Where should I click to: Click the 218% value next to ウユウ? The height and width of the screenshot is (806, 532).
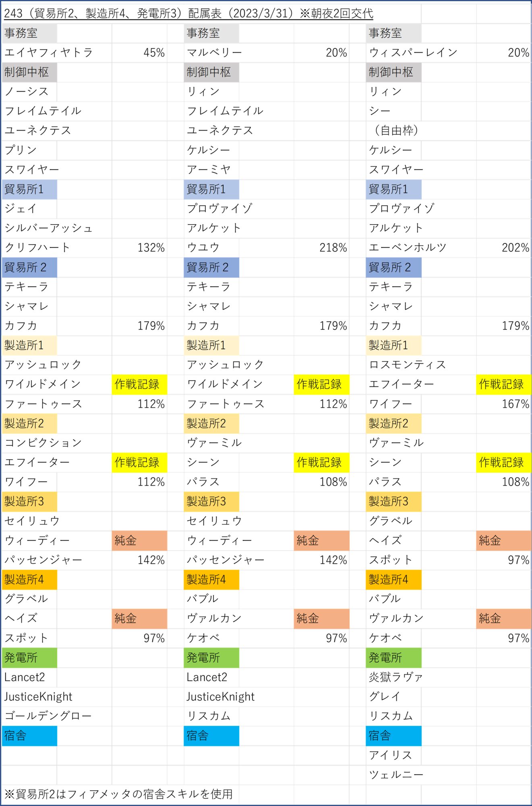(321, 247)
